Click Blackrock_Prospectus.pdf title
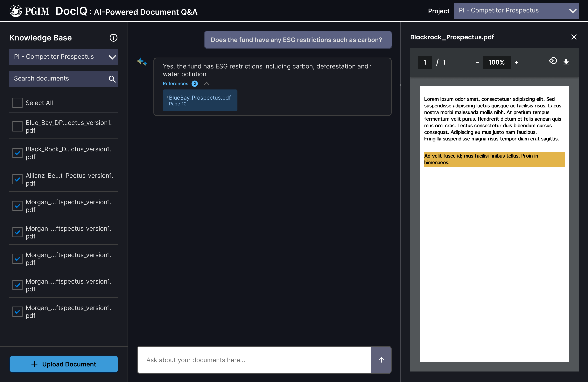The height and width of the screenshot is (382, 588). (452, 37)
